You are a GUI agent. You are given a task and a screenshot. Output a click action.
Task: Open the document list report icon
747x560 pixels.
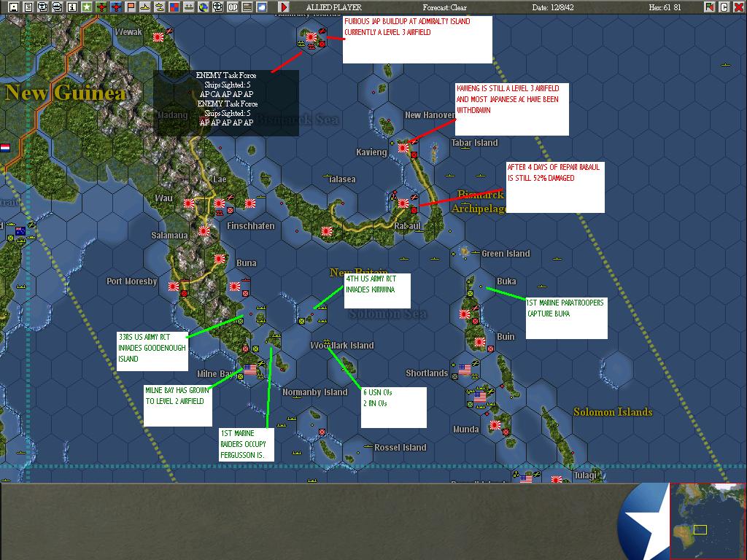pos(28,7)
